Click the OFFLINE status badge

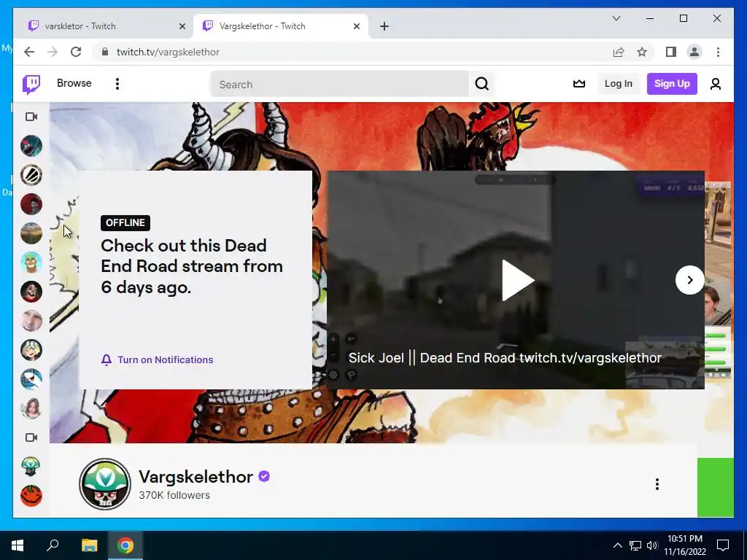125,223
